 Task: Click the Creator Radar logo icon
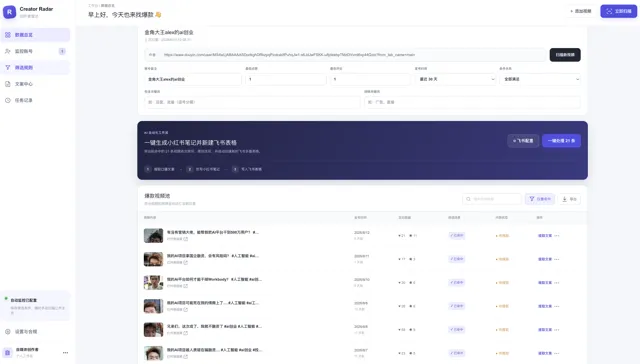pos(9,12)
